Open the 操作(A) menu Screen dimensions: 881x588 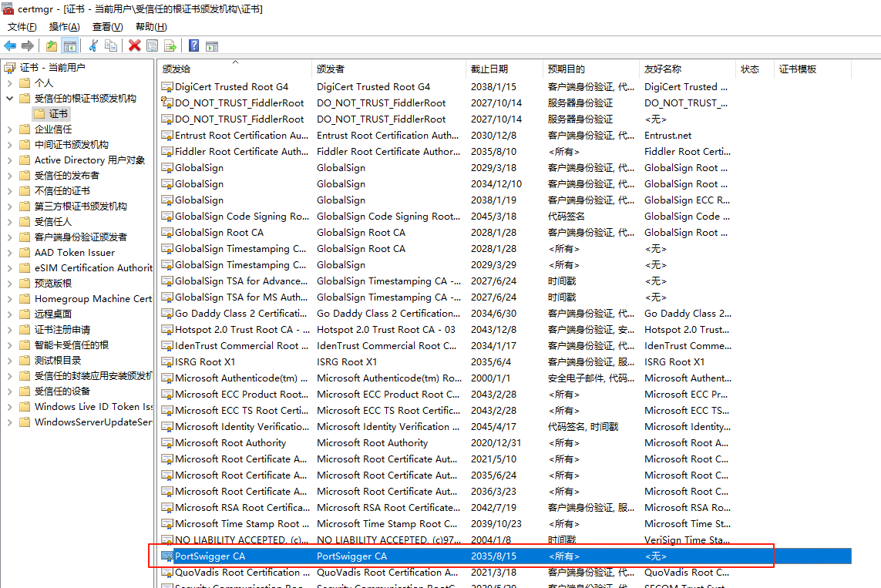(x=65, y=27)
